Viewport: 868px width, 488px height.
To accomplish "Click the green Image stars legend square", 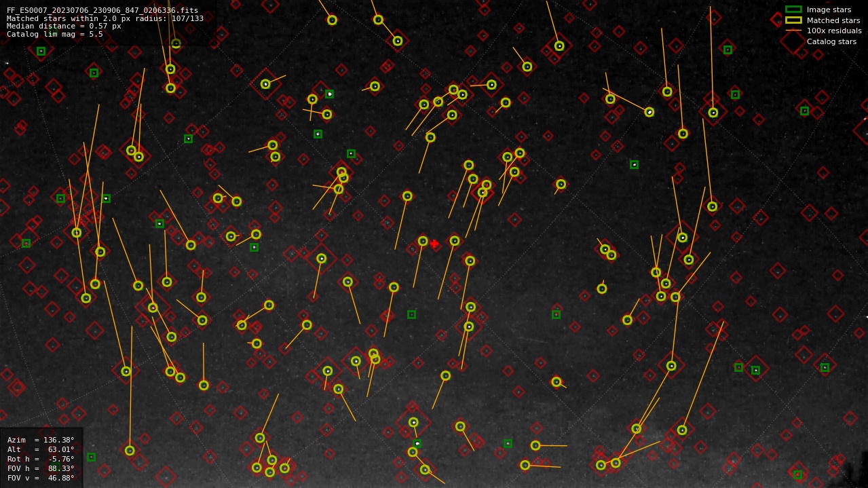I will 793,10.
